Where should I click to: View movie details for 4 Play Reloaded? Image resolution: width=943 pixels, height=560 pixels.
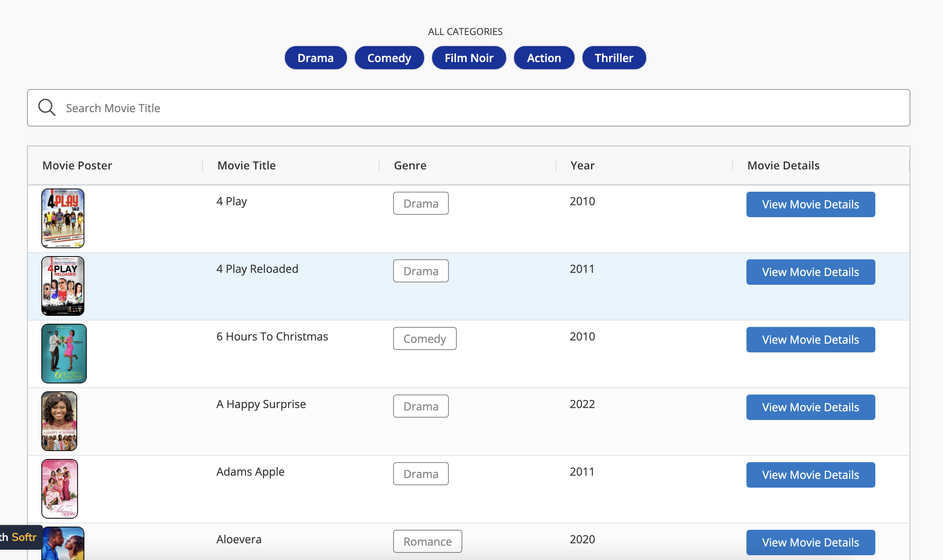click(810, 272)
